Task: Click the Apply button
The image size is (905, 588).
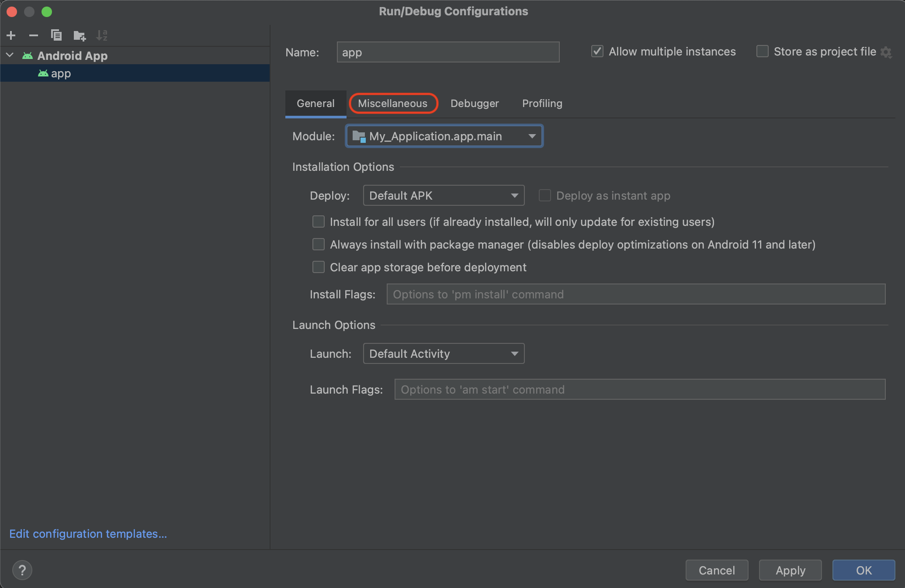Action: click(x=790, y=570)
